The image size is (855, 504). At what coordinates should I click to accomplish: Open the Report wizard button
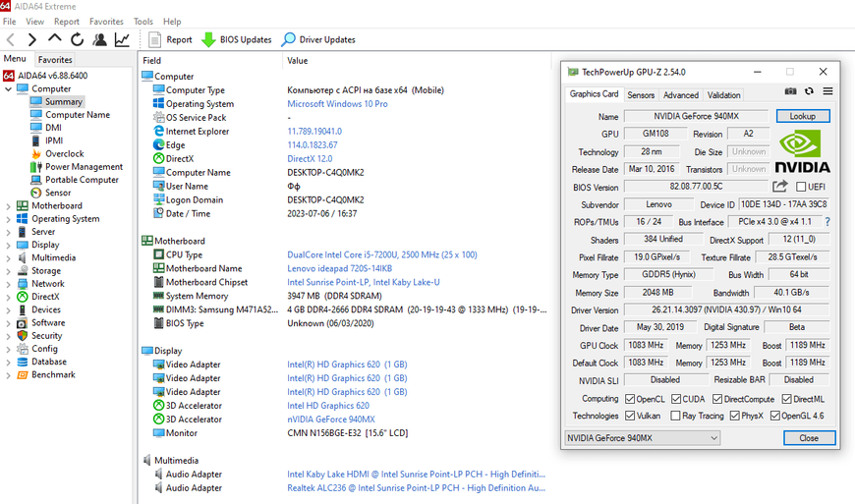(x=170, y=39)
